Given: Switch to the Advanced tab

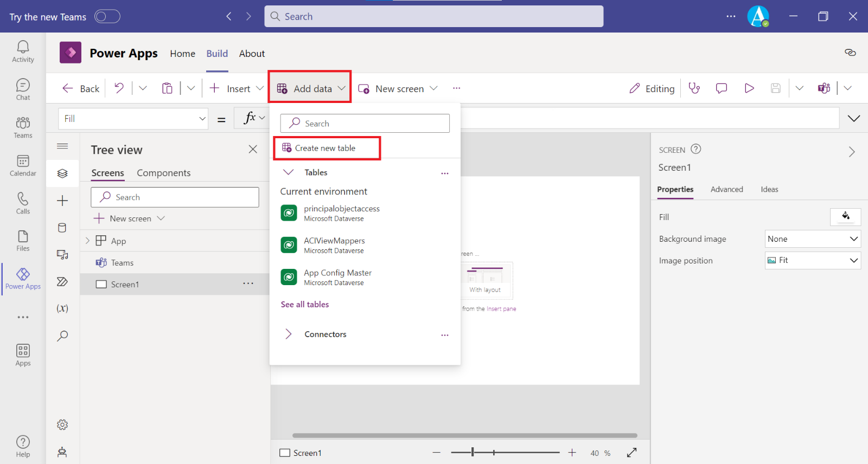Looking at the screenshot, I should click(726, 189).
